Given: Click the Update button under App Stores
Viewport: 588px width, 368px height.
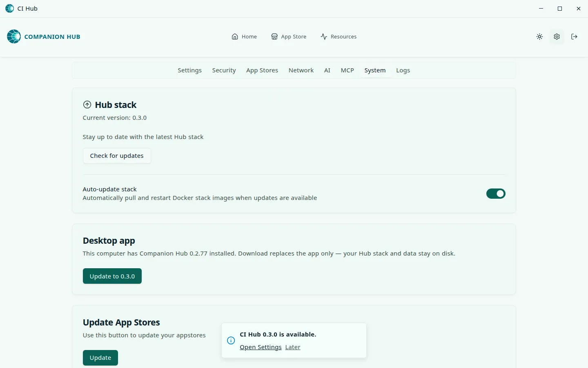Looking at the screenshot, I should pos(100,358).
